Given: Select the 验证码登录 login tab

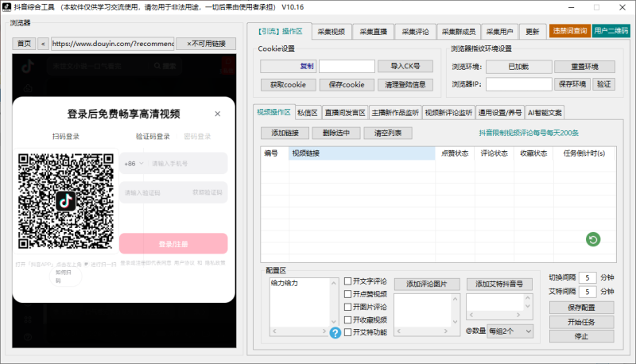Looking at the screenshot, I should click(153, 137).
